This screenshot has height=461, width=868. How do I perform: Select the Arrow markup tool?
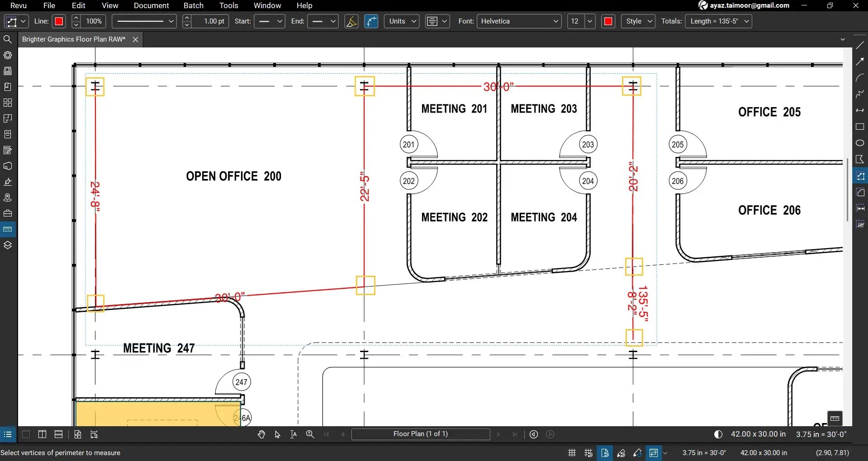(x=860, y=61)
